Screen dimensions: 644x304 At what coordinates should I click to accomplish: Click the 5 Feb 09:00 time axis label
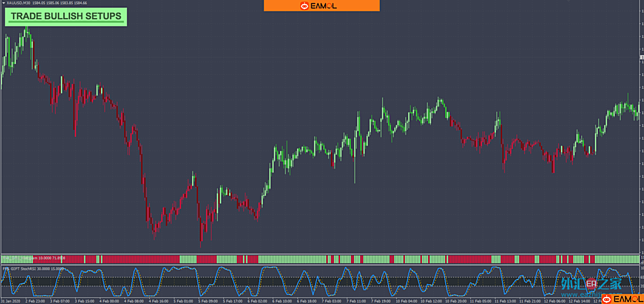208,301
